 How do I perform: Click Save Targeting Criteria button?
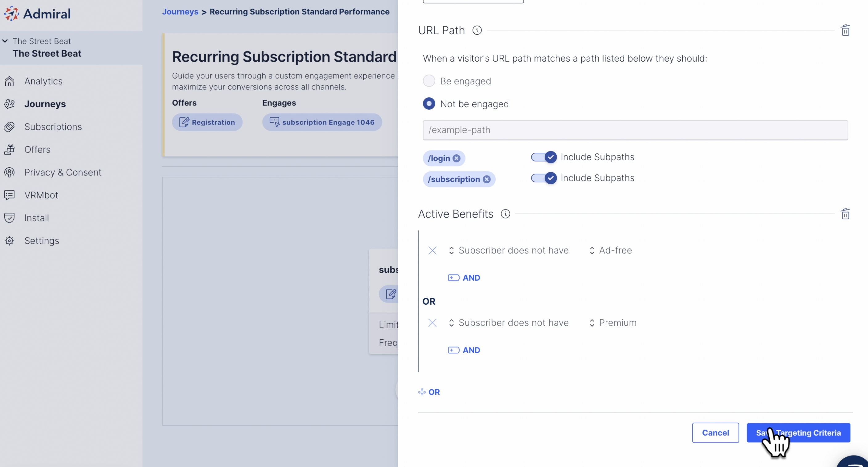(798, 433)
